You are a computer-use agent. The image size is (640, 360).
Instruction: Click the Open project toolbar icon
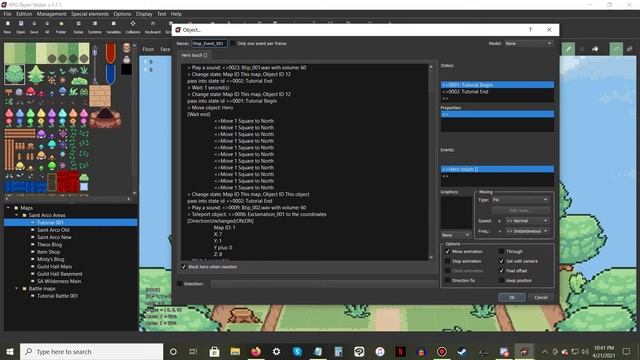point(21,27)
